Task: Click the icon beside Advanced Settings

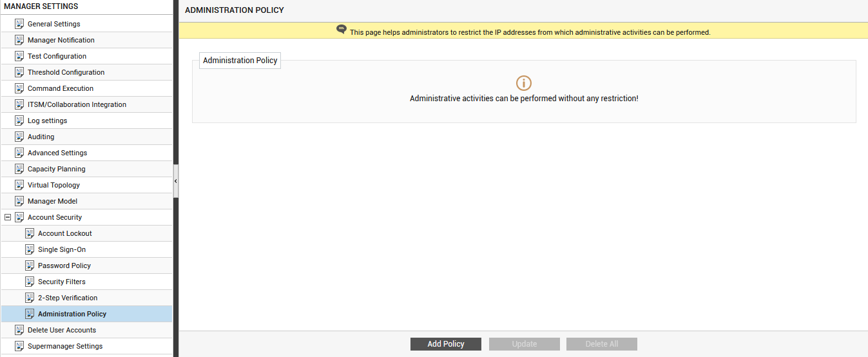Action: pyautogui.click(x=19, y=153)
